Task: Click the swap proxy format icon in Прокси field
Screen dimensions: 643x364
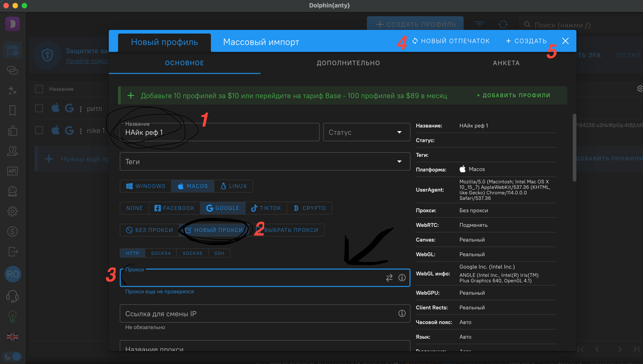Action: (389, 278)
